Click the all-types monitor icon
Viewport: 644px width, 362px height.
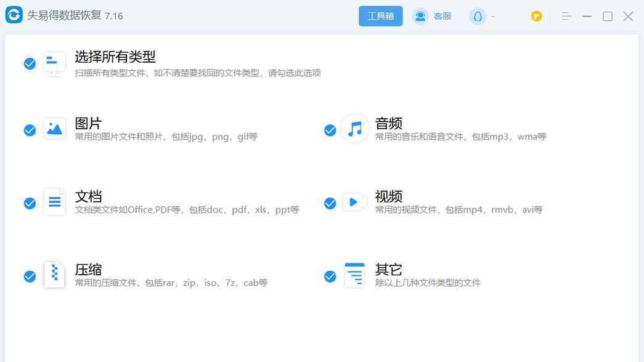[x=54, y=63]
